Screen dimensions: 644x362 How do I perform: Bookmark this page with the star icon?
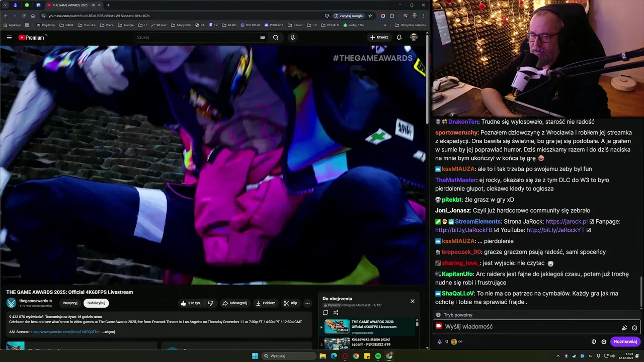[x=370, y=16]
